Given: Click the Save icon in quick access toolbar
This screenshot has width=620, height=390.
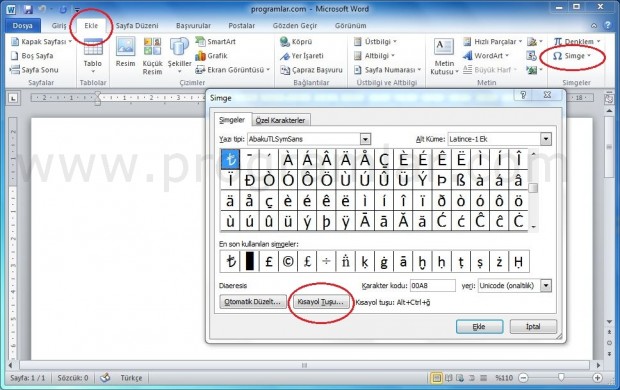Looking at the screenshot, I should [x=27, y=9].
